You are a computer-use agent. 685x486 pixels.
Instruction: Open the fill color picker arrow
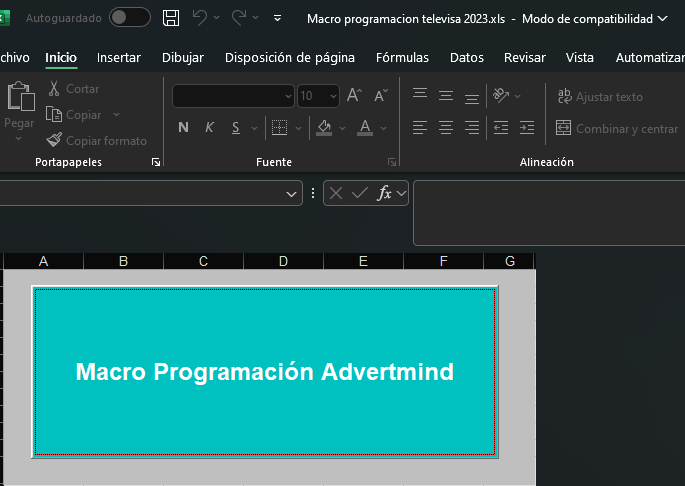click(342, 128)
